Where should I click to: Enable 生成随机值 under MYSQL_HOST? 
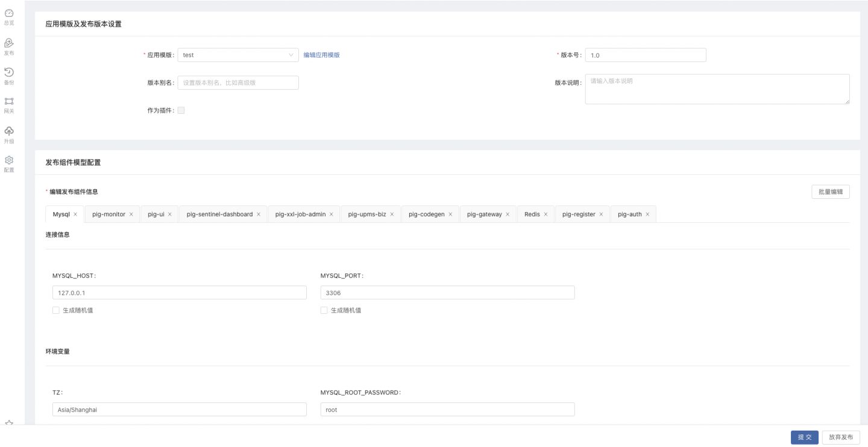pyautogui.click(x=56, y=310)
